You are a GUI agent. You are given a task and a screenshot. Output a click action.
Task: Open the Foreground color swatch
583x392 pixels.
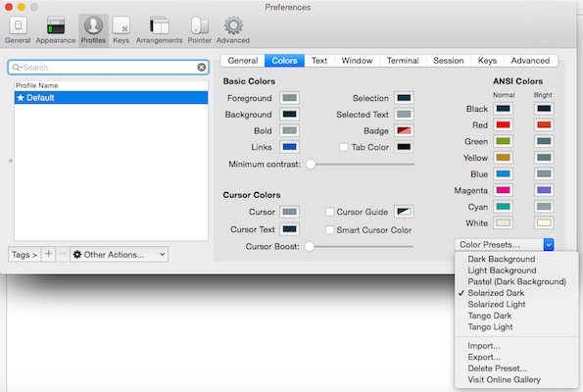(x=289, y=98)
